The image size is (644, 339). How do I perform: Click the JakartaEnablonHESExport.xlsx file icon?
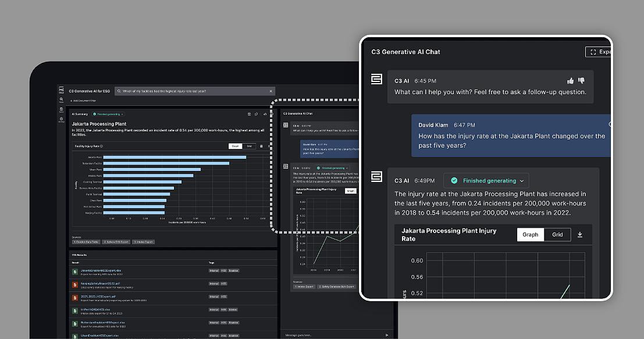(75, 272)
